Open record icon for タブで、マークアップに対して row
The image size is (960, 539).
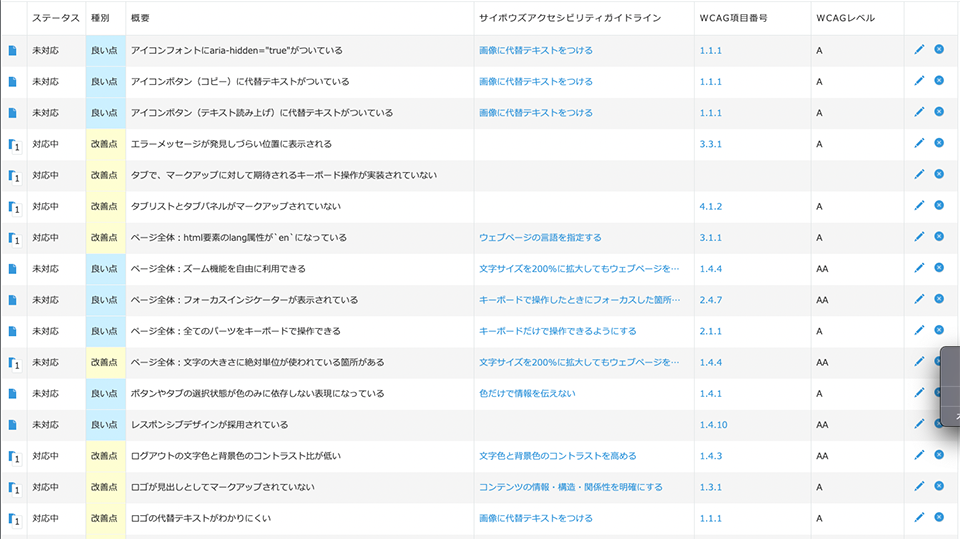14,176
